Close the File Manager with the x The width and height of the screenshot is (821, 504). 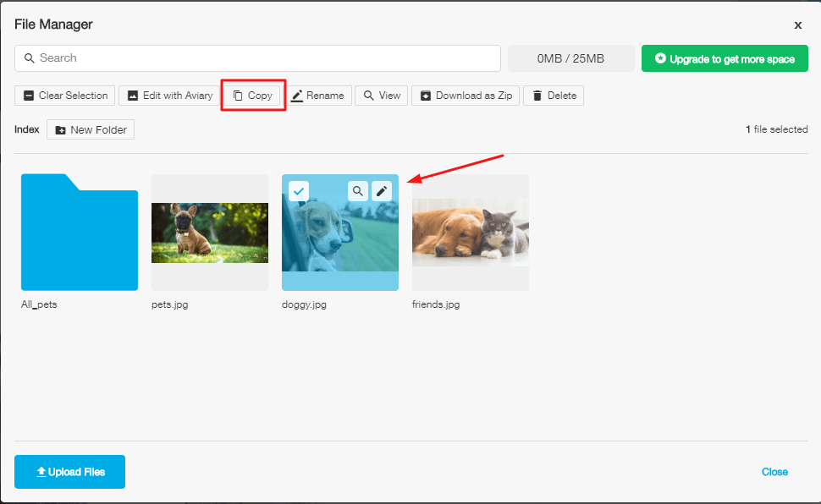coord(798,25)
